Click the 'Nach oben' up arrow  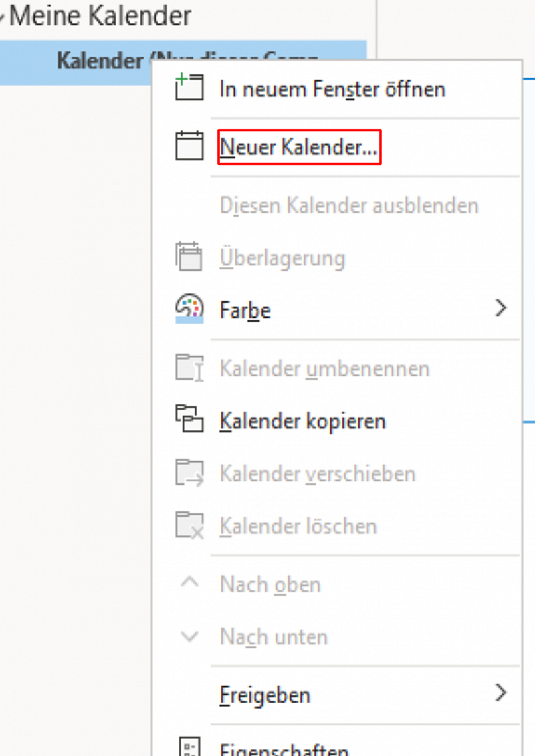(x=190, y=583)
